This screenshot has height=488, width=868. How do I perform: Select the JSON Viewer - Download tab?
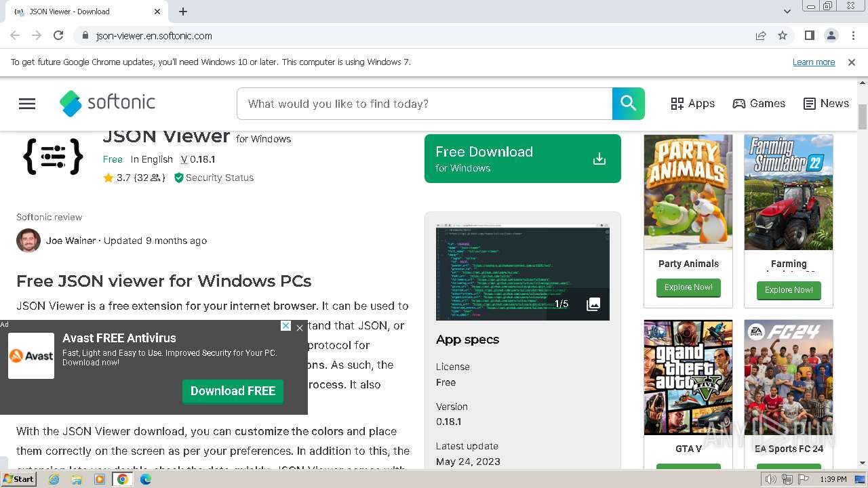(86, 12)
